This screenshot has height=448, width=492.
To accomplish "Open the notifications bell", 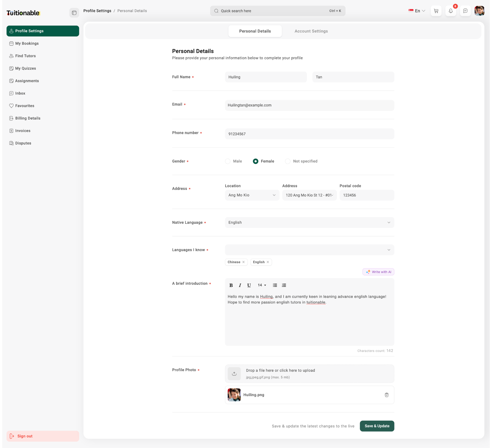I will point(451,11).
